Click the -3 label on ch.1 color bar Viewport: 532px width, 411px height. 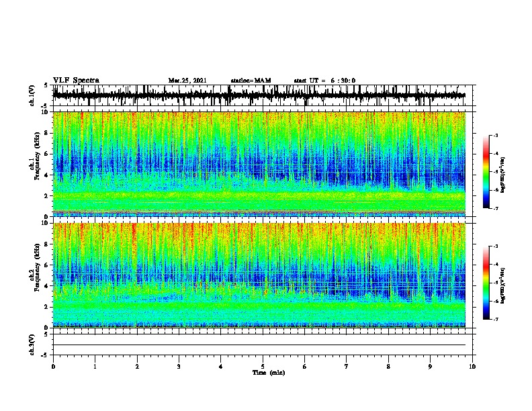pos(495,136)
